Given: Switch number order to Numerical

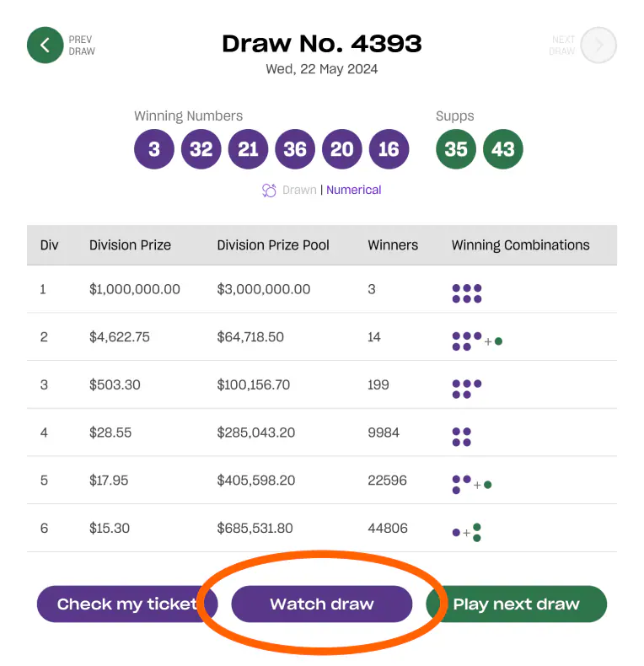Looking at the screenshot, I should 353,190.
